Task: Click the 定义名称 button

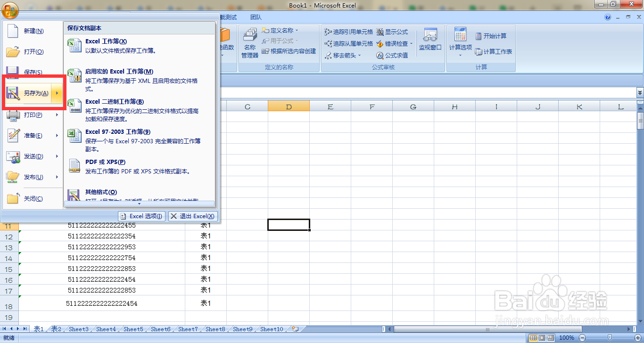Action: click(x=278, y=31)
